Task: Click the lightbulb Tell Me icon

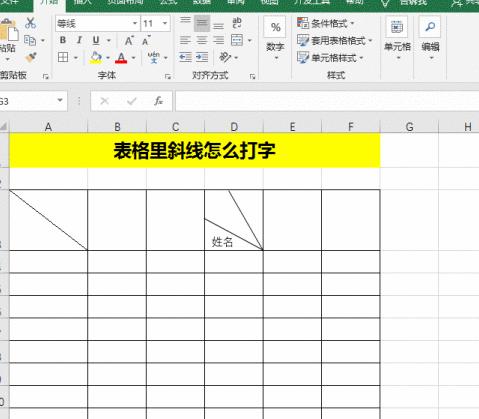Action: point(386,3)
